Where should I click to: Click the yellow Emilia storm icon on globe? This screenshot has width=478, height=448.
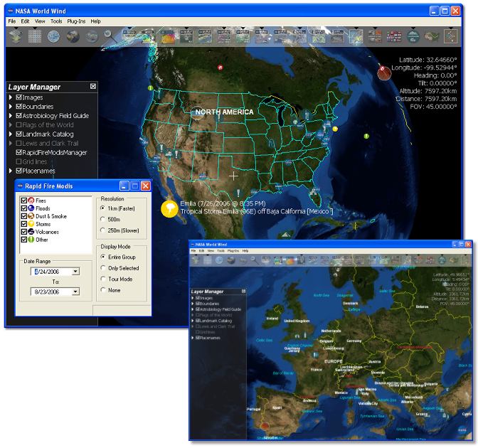(x=169, y=209)
